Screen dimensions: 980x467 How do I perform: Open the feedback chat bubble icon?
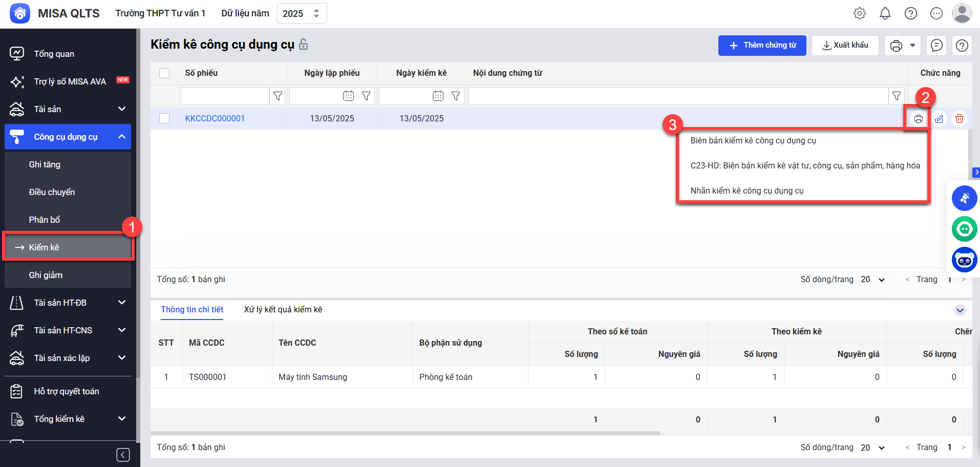click(936, 46)
